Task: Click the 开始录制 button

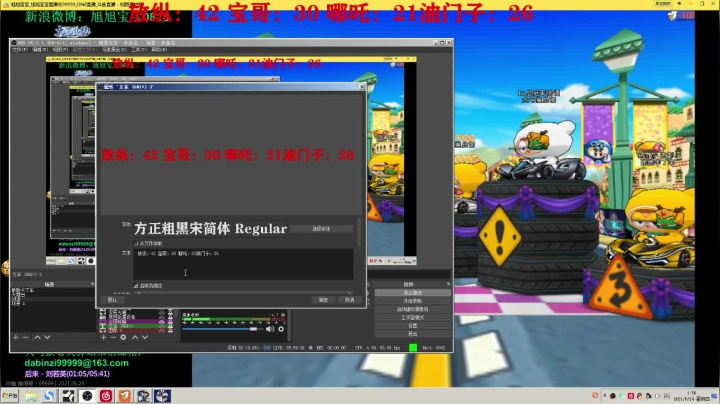Action: click(x=412, y=301)
